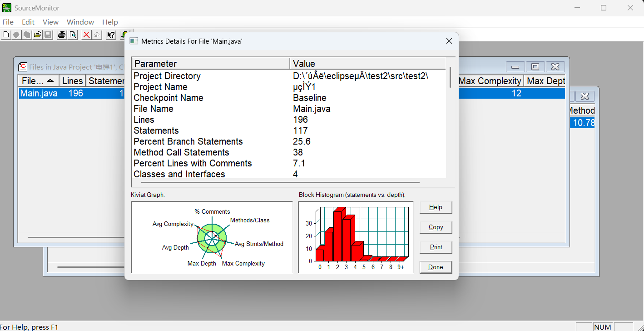Click the Print button in the dialog
The height and width of the screenshot is (331, 644).
436,247
